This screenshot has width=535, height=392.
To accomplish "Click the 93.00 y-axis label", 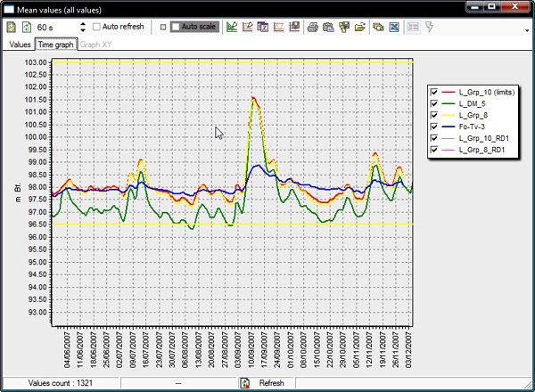I will 37,312.
